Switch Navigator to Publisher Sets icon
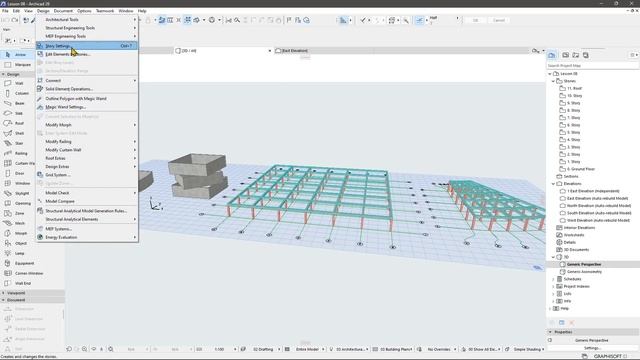The image size is (640, 360). coord(586,55)
